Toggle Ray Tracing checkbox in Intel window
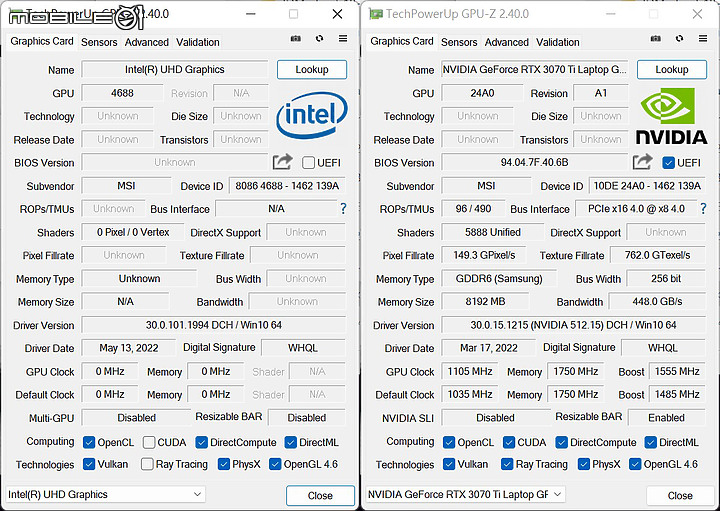The height and width of the screenshot is (511, 720). click(x=147, y=464)
